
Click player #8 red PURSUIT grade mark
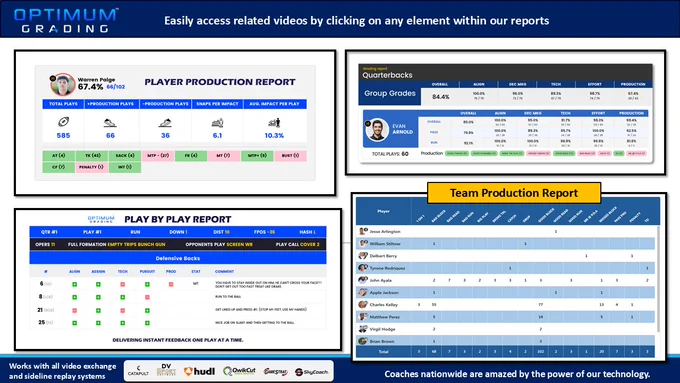pos(147,297)
